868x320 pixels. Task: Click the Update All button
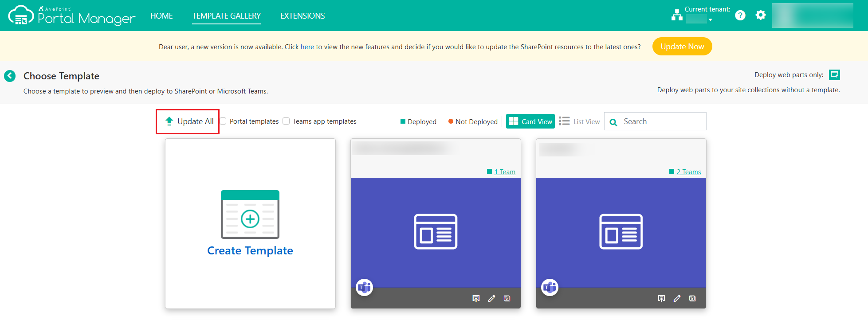pos(189,121)
